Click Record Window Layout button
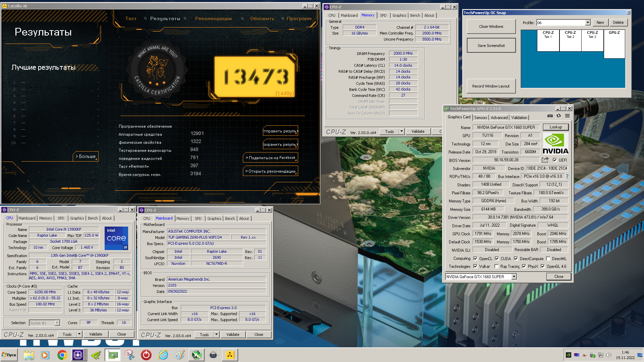The width and height of the screenshot is (644, 362). click(x=491, y=86)
